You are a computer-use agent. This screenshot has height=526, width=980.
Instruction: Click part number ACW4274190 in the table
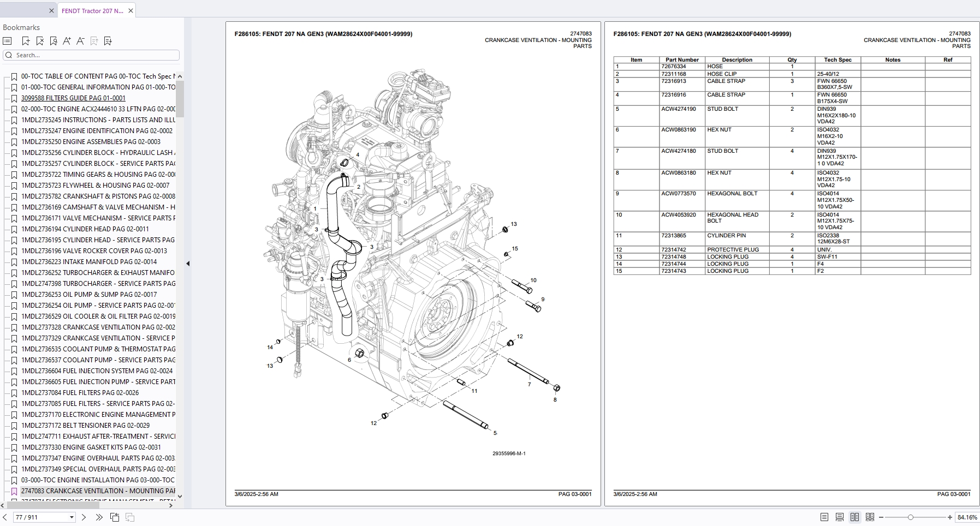(x=678, y=109)
